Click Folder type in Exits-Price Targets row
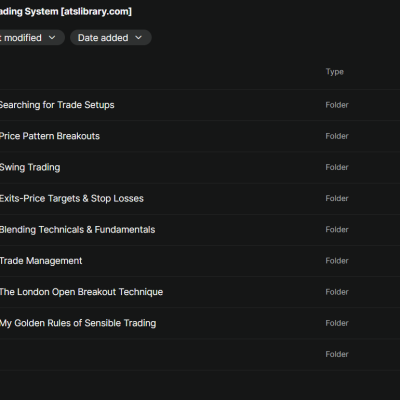This screenshot has width=400, height=400. [337, 198]
